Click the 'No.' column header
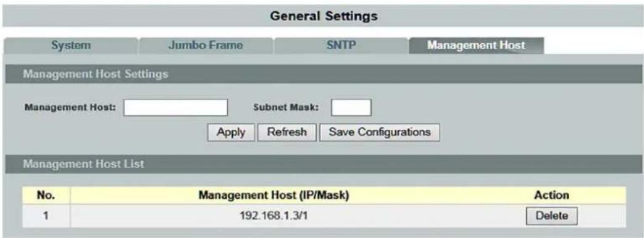This screenshot has height=238, width=644. [x=46, y=195]
